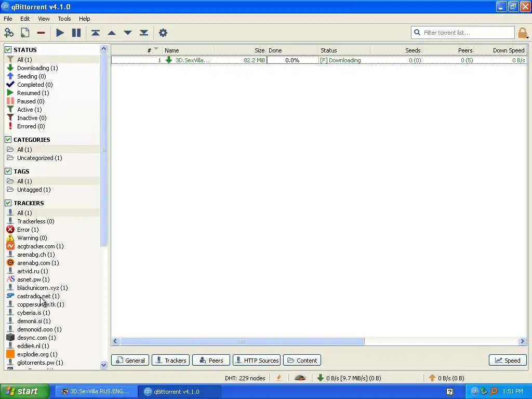
Task: Click the qBittorrent system tray icon
Action: [x=475, y=391]
